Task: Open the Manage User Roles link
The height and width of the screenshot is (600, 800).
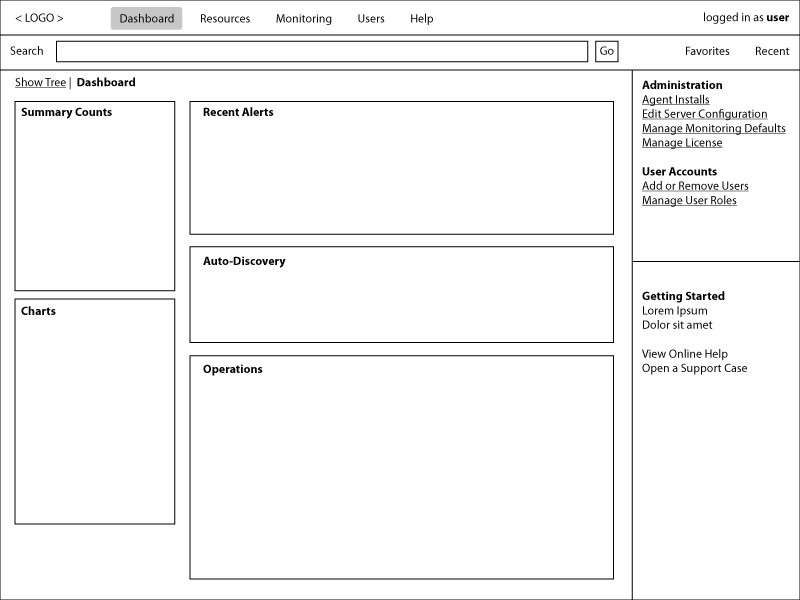Action: click(689, 201)
